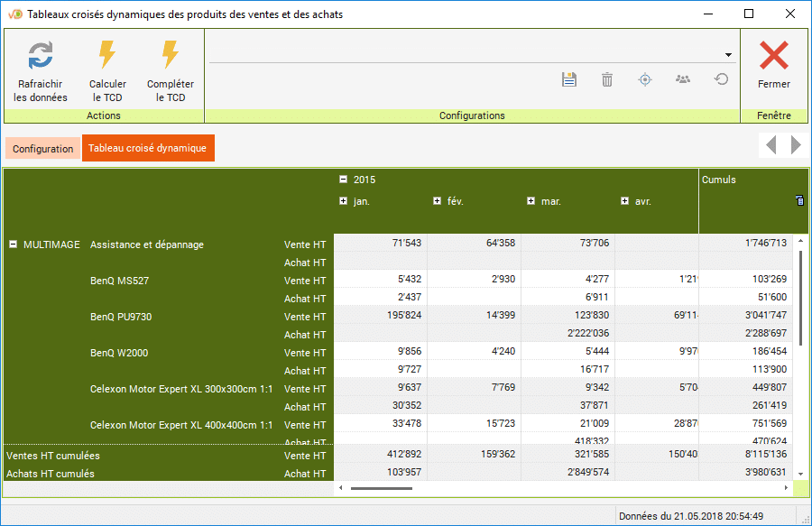Run Calculer le TCD
This screenshot has width=812, height=526.
click(x=107, y=56)
